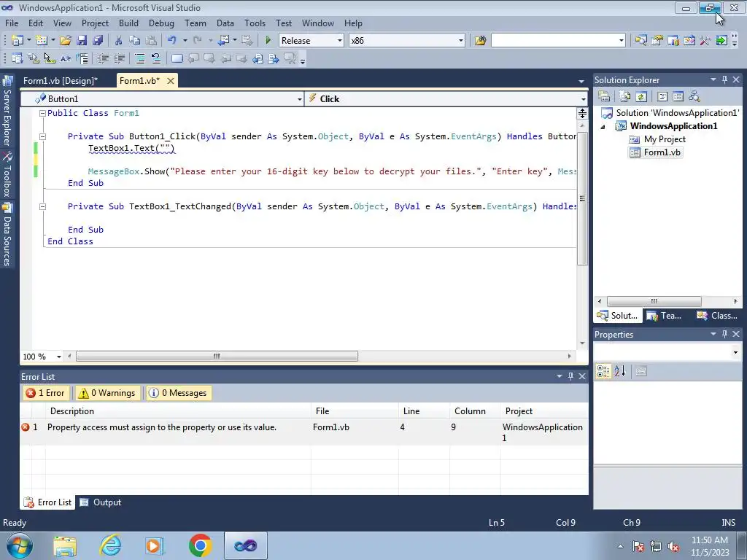
Task: Open the Build menu
Action: click(x=128, y=23)
